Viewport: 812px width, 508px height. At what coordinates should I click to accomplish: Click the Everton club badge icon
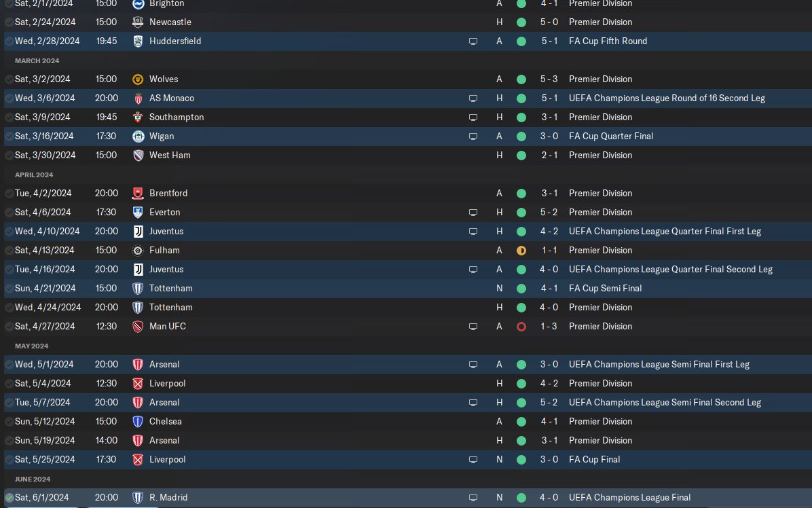(138, 213)
